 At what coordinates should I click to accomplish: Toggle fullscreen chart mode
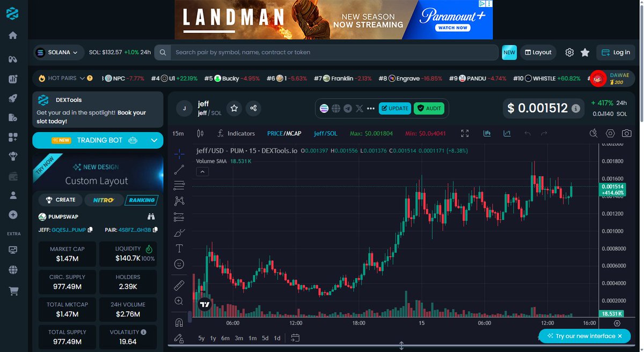[465, 133]
